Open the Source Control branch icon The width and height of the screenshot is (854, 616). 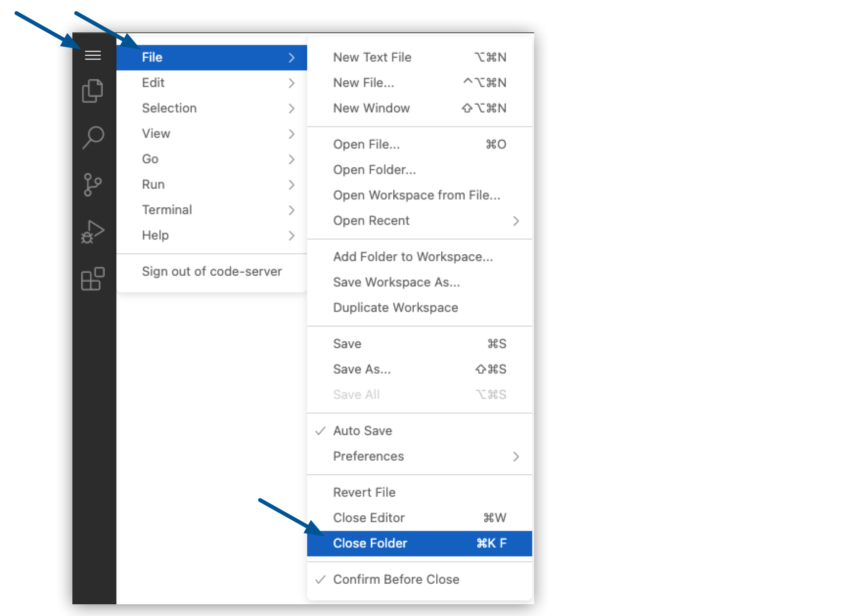click(93, 185)
